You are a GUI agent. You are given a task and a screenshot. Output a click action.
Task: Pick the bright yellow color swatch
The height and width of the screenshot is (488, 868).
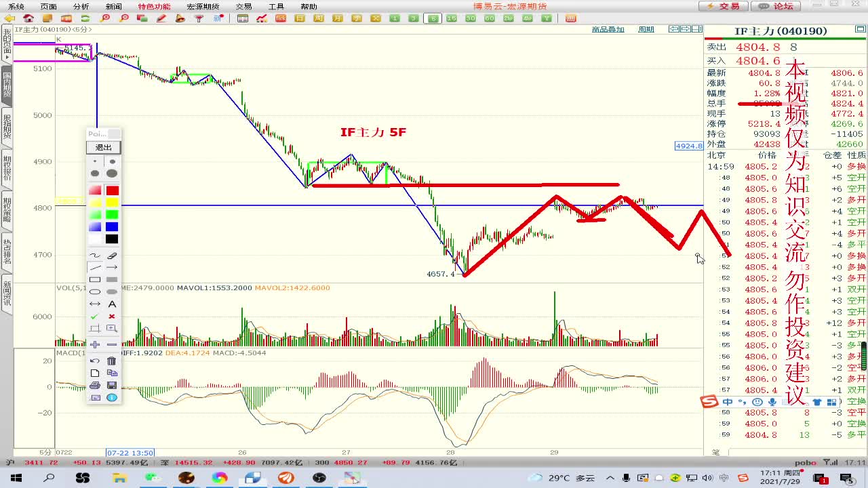(112, 202)
